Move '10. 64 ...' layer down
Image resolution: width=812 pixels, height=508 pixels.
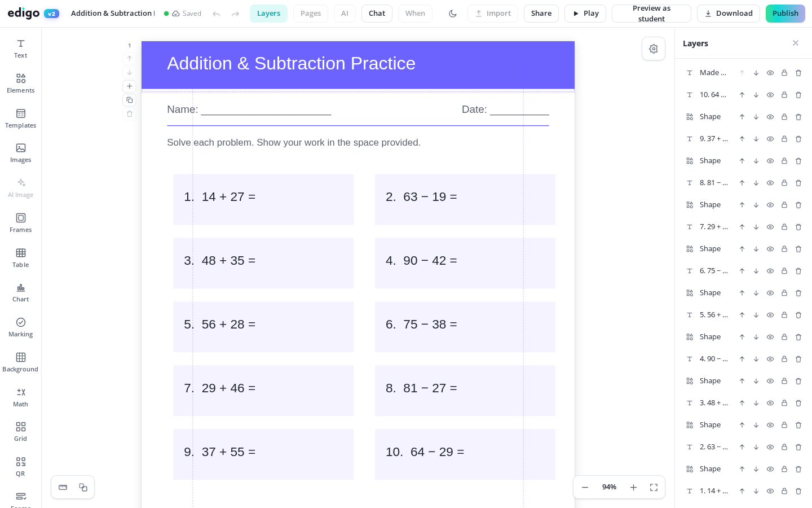[756, 95]
